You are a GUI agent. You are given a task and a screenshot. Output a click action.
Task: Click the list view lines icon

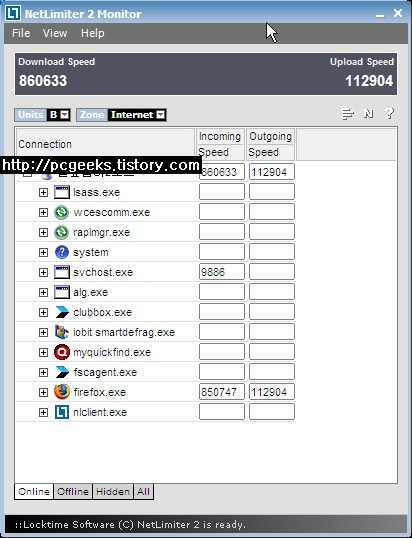click(x=348, y=114)
